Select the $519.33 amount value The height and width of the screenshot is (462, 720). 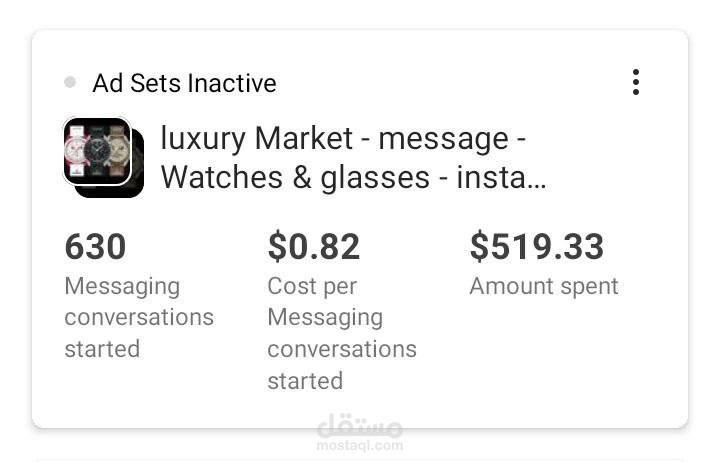tap(536, 246)
